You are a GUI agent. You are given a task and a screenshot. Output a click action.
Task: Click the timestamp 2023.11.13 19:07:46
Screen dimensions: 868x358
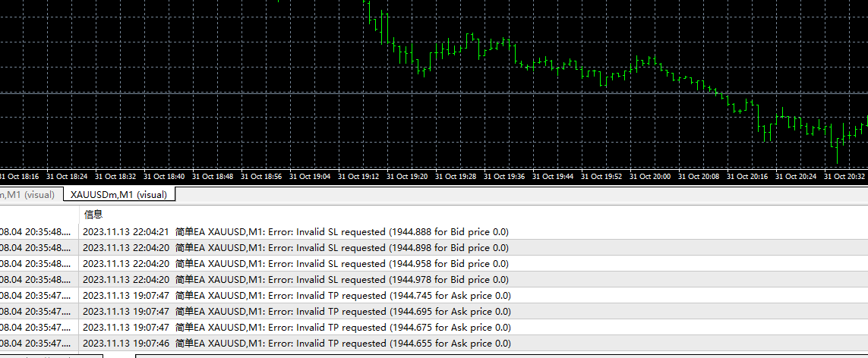click(126, 344)
